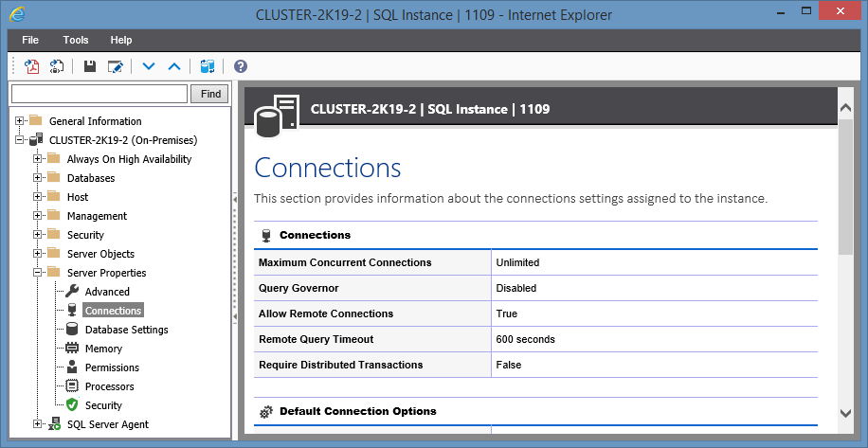Click the Find button
Image resolution: width=868 pixels, height=448 pixels.
coord(209,94)
